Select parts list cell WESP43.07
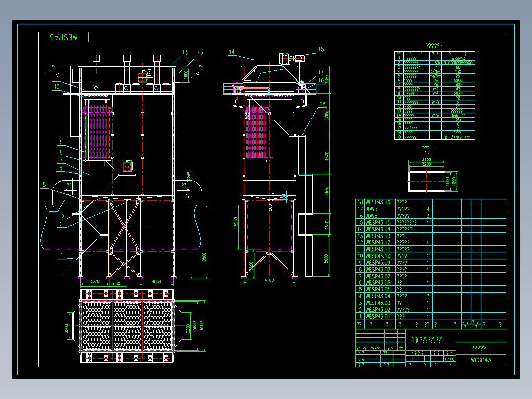This screenshot has height=399, width=532. point(378,276)
